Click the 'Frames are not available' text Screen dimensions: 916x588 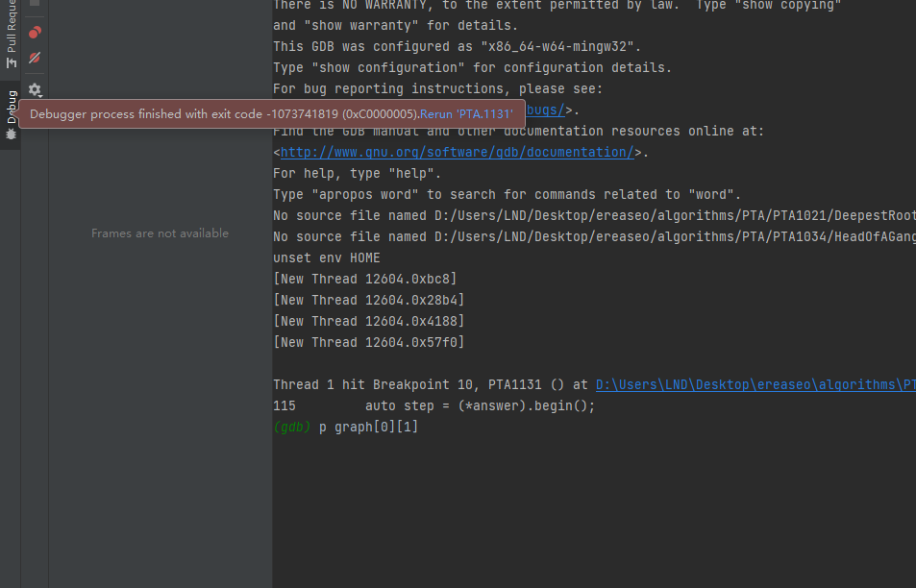coord(161,233)
